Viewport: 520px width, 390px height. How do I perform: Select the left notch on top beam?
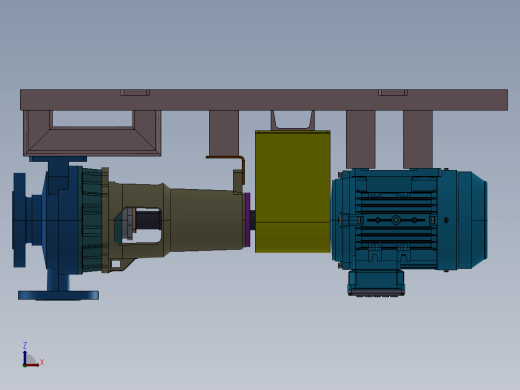[x=135, y=92]
